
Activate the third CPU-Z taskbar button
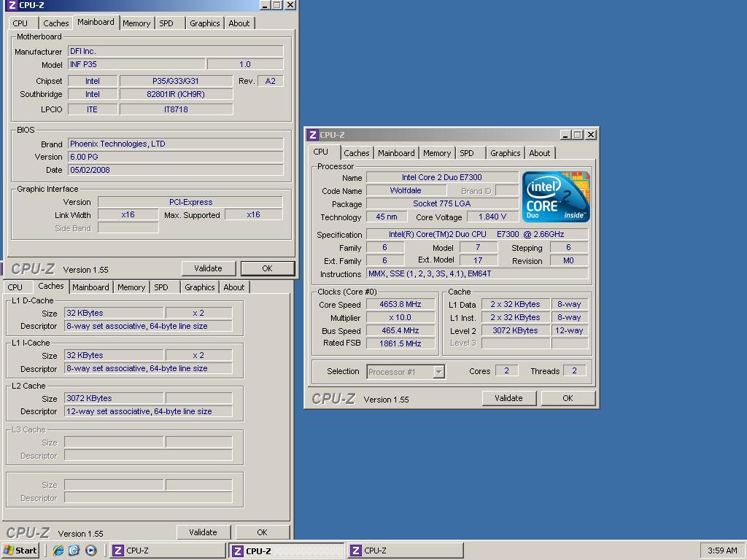(x=406, y=551)
